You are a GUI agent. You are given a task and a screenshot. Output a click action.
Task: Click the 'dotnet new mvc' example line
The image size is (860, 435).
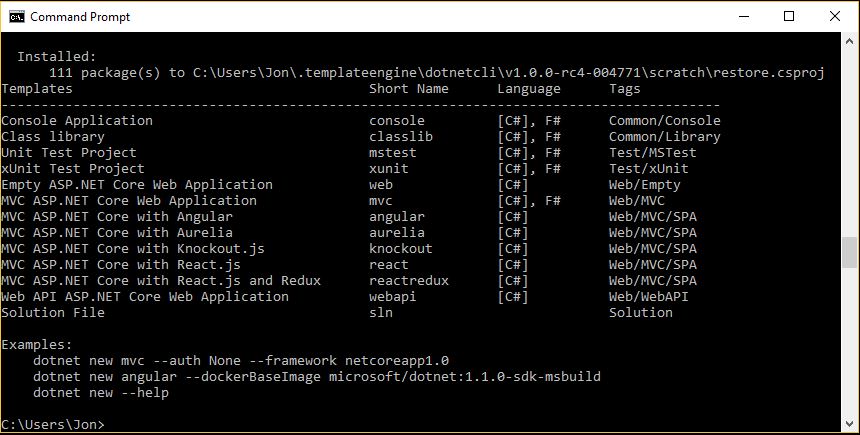[x=241, y=361]
